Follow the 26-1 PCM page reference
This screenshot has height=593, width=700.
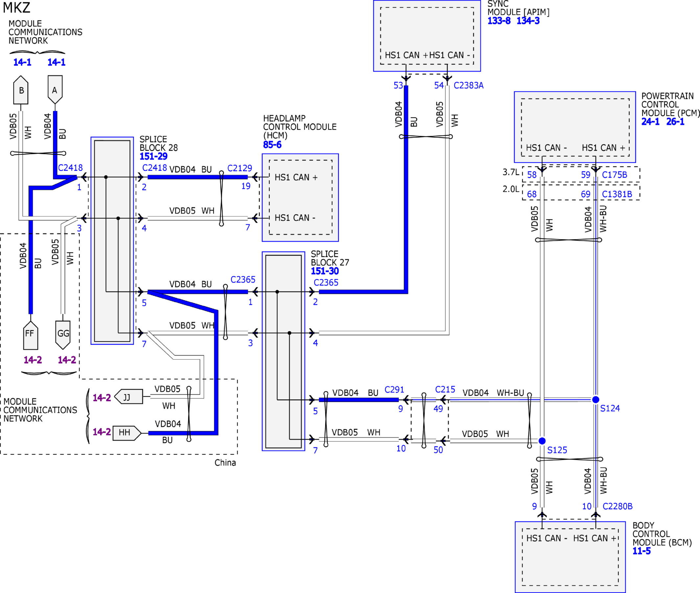(x=675, y=122)
